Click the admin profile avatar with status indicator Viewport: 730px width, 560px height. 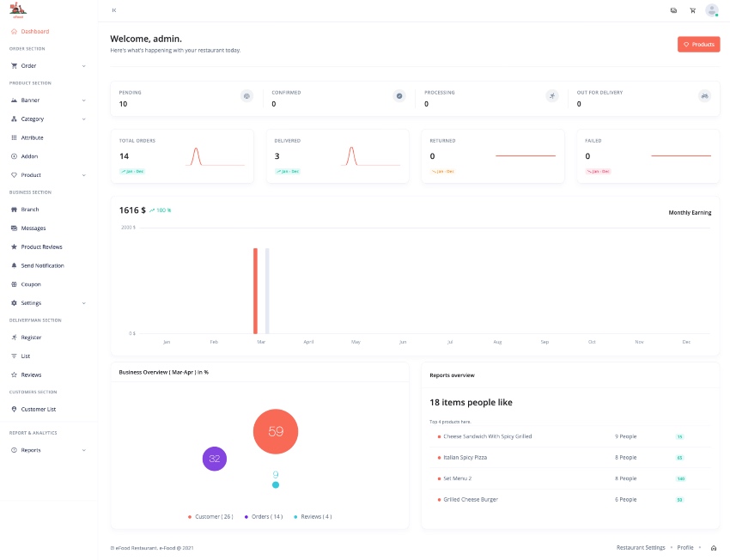711,10
